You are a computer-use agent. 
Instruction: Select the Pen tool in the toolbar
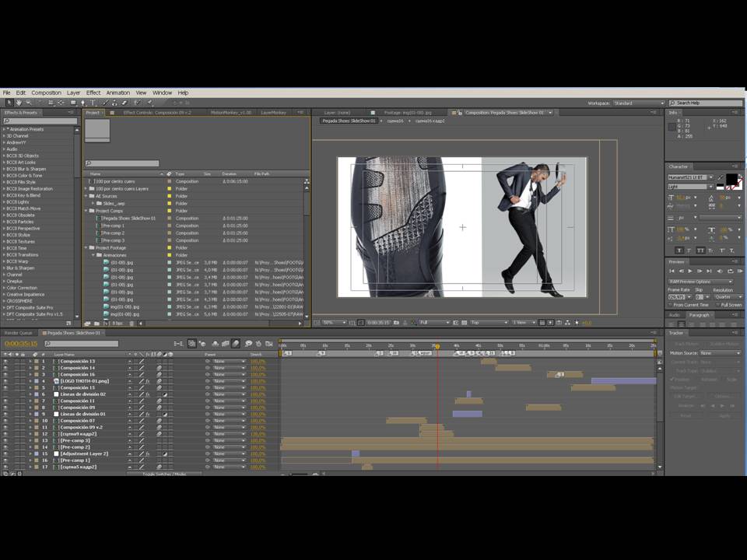click(x=83, y=102)
